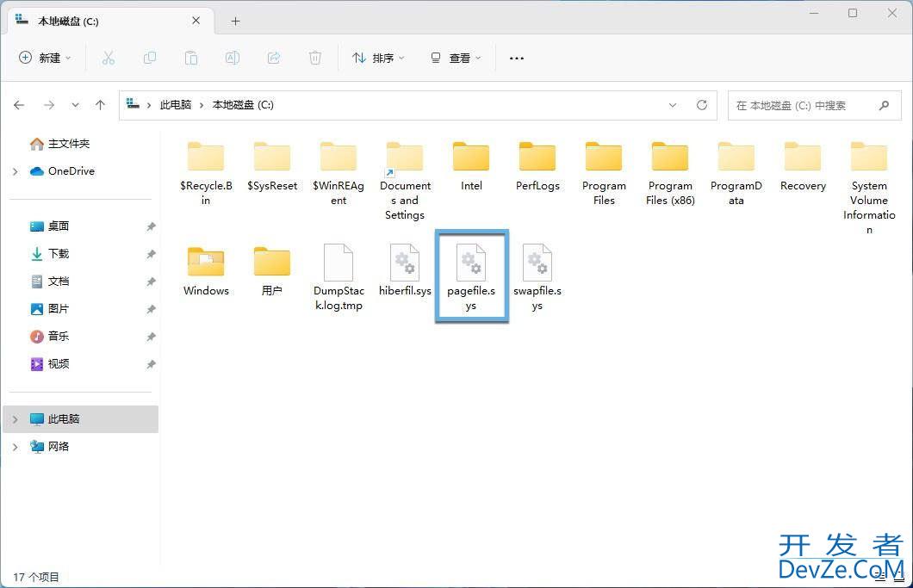This screenshot has width=913, height=588.
Task: Click chevron after 此电脑 in address bar
Action: click(x=202, y=105)
